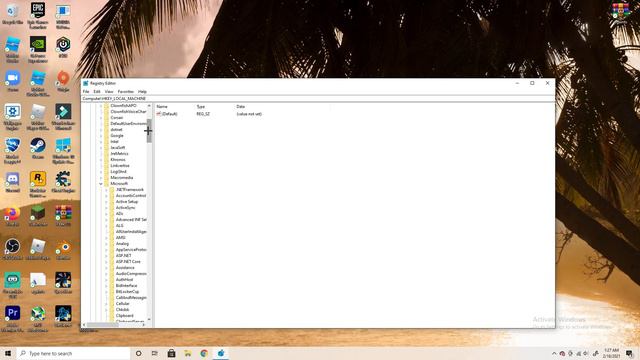Screen dimensions: 640x360
Task: Open the Rockstar Games Launcher desktop icon
Action: point(38,184)
